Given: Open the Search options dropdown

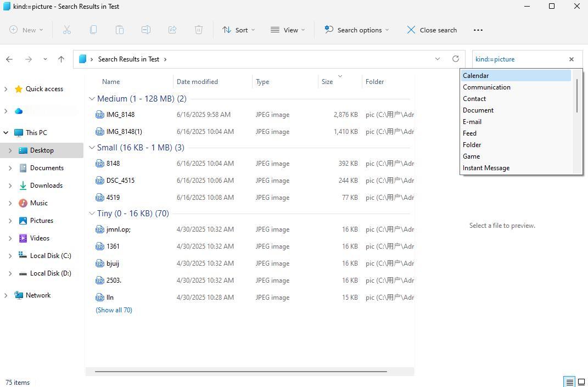Looking at the screenshot, I should (x=356, y=30).
